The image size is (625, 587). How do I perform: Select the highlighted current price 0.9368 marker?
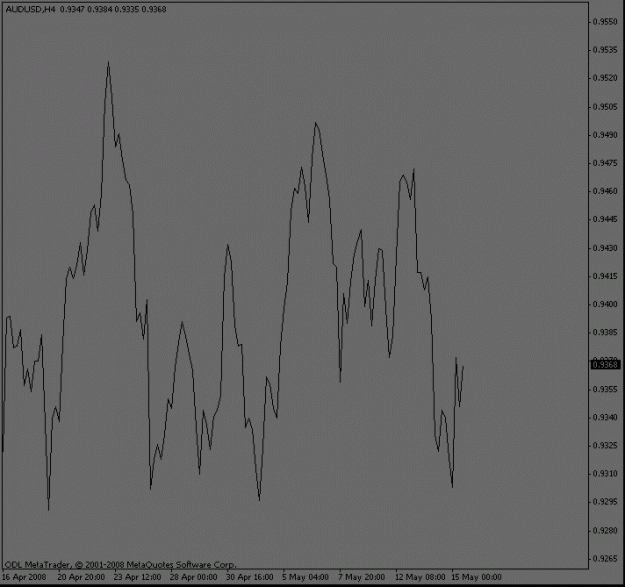(605, 365)
